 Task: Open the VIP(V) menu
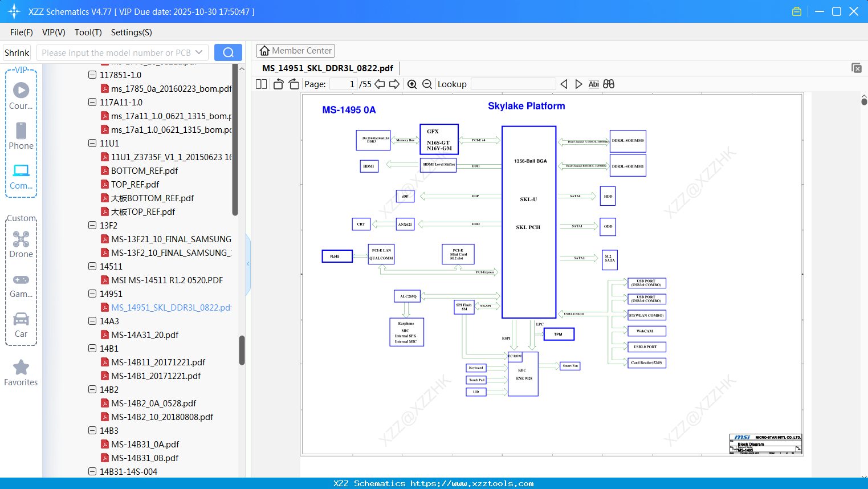coord(54,32)
